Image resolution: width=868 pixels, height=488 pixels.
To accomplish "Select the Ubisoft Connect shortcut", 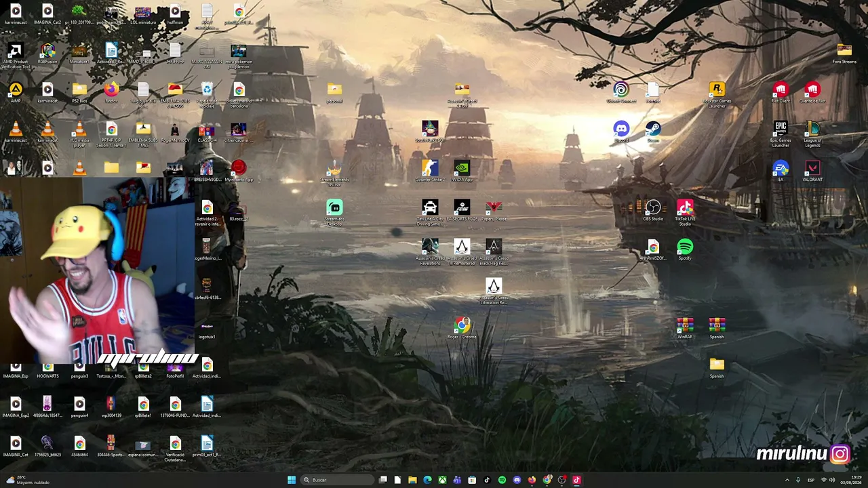I will [621, 93].
